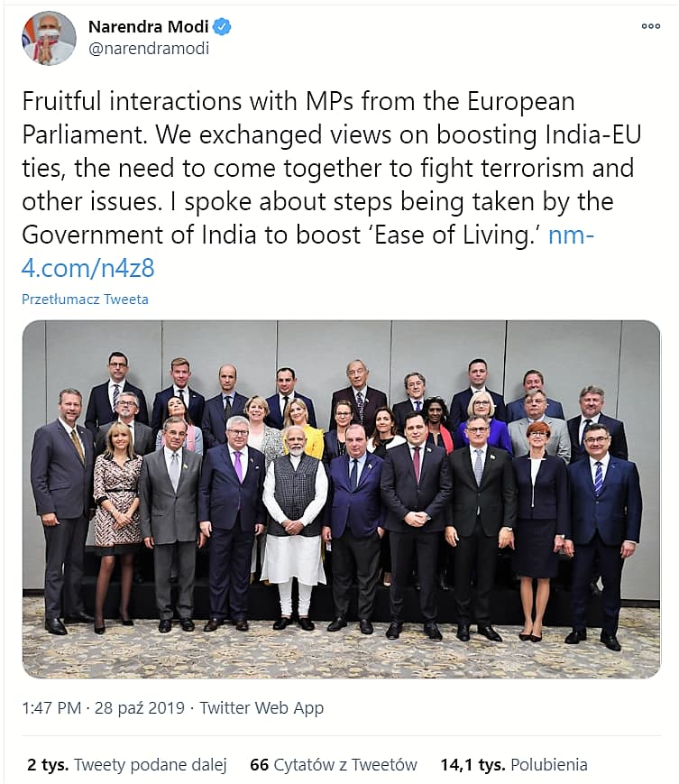
Task: Click the 1:47 PM timestamp
Action: (x=51, y=708)
